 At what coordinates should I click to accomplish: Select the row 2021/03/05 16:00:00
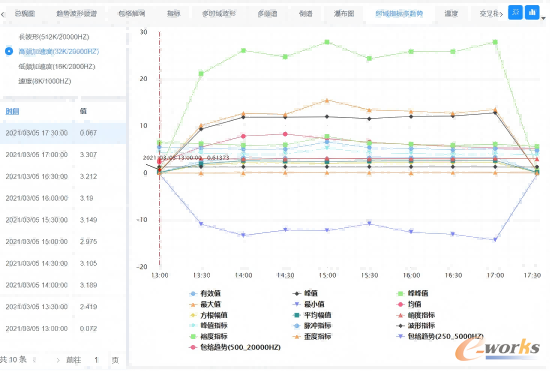pos(63,198)
